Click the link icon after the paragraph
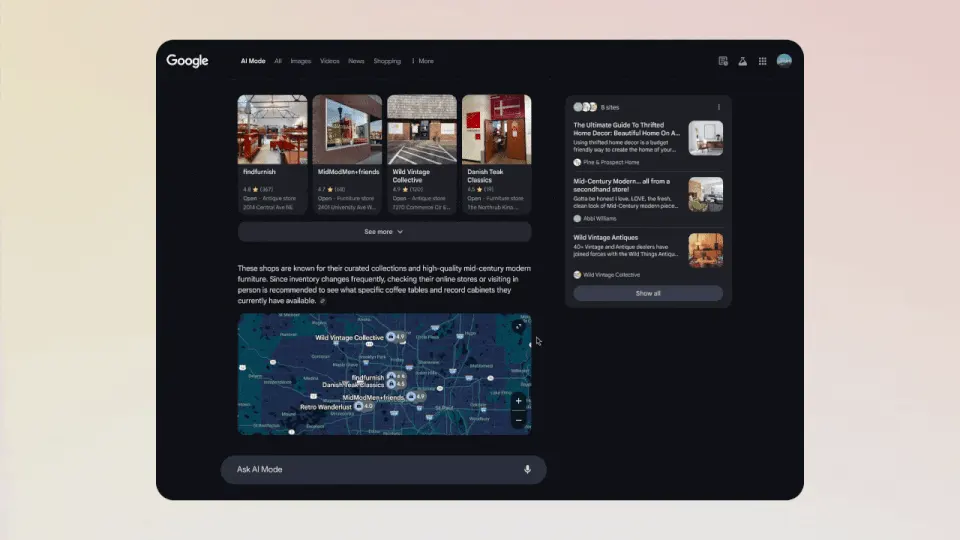960x540 pixels. [x=323, y=301]
